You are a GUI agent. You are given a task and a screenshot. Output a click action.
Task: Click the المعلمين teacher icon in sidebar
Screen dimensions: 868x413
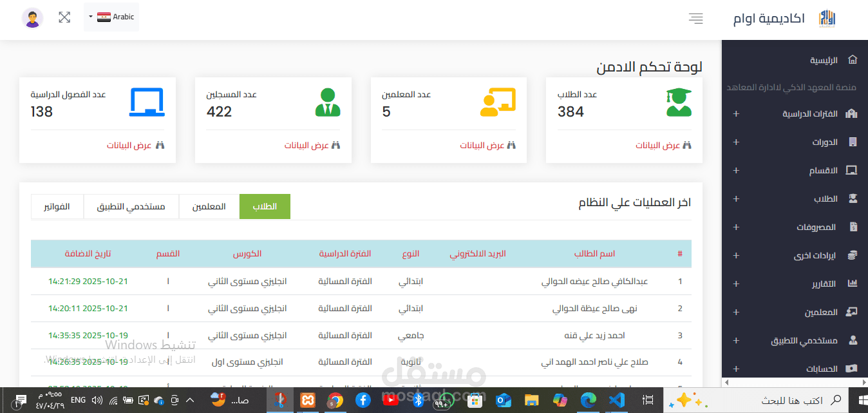click(852, 312)
